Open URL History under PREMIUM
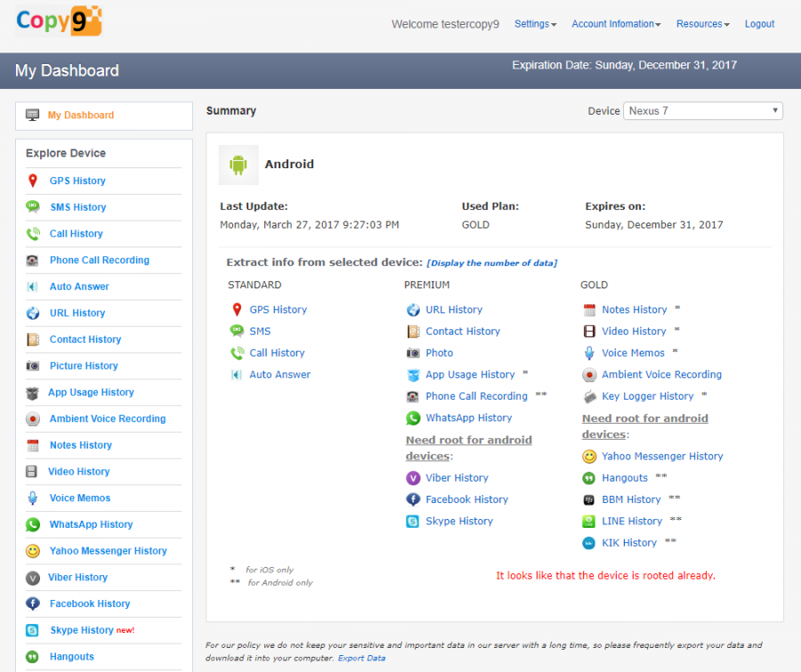This screenshot has width=801, height=672. click(454, 310)
